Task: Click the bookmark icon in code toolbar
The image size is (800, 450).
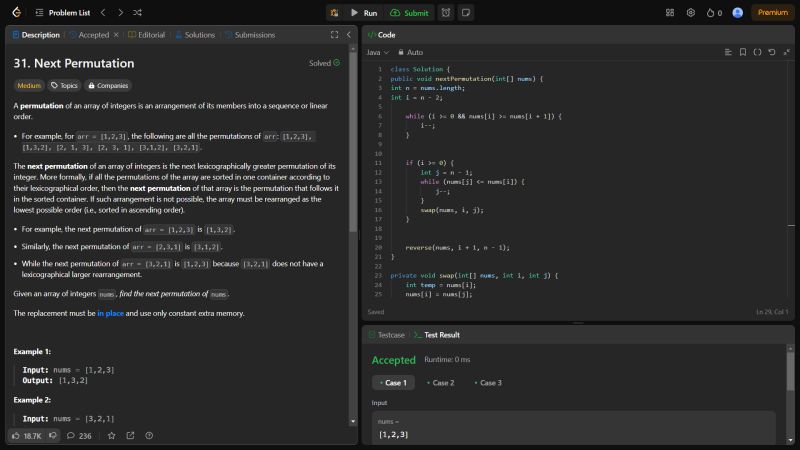Action: 743,52
